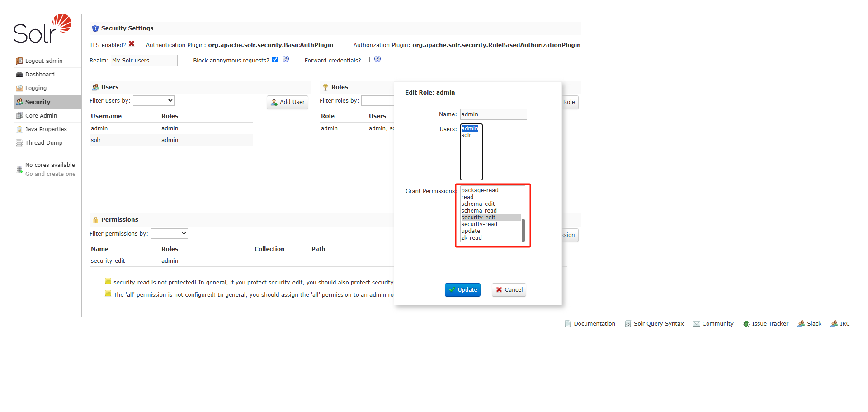Select security-read permission

tap(491, 224)
